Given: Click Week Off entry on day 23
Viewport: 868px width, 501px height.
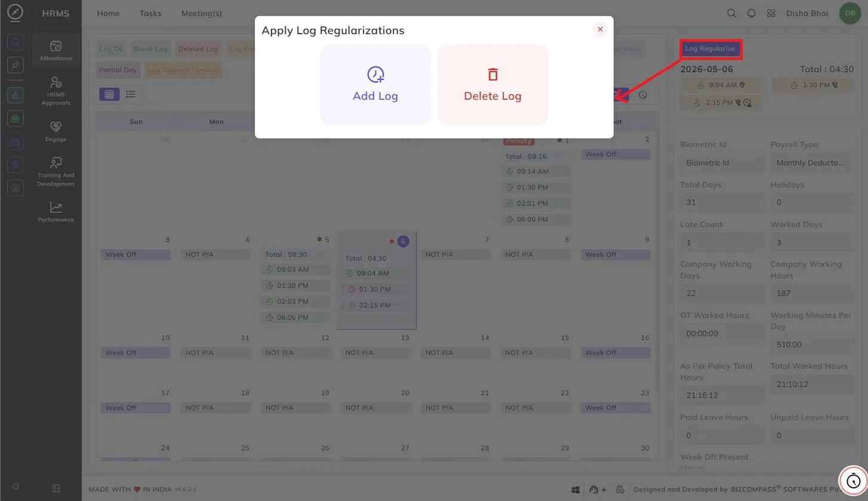Looking at the screenshot, I should coord(615,408).
